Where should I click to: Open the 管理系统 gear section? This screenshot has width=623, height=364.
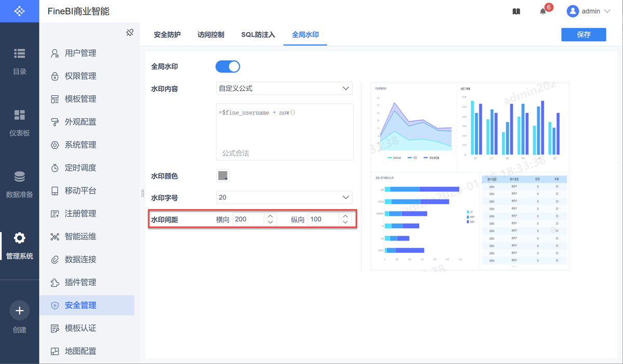19,246
